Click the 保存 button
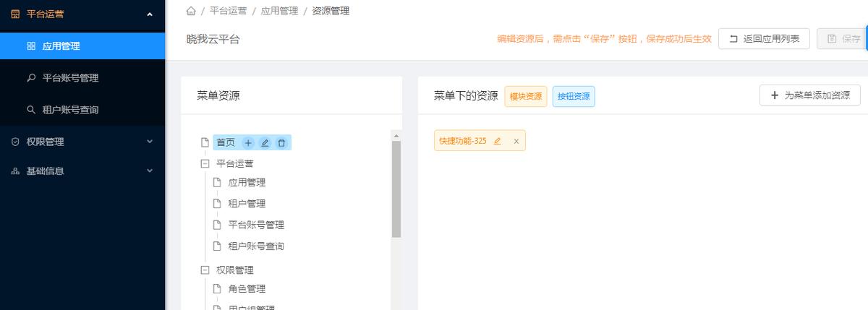Image resolution: width=868 pixels, height=310 pixels. [842, 39]
